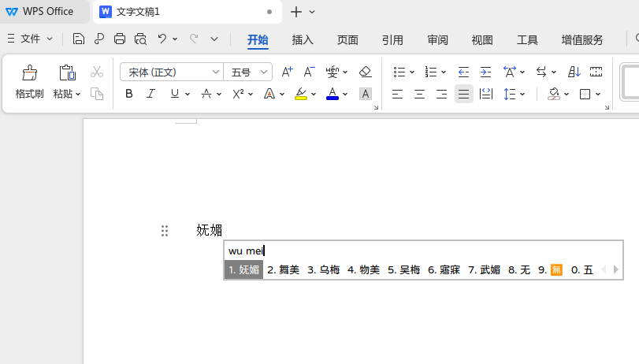Expand the Undo history arrow

pos(175,39)
